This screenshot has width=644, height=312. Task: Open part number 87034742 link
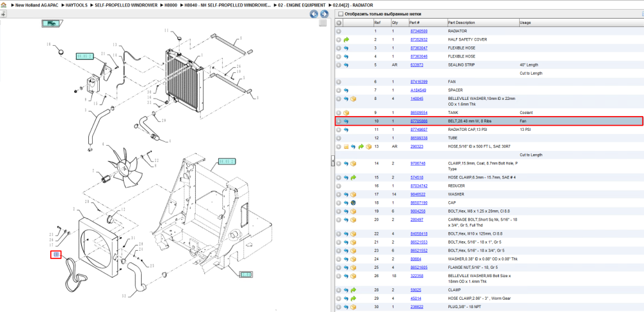tap(419, 186)
